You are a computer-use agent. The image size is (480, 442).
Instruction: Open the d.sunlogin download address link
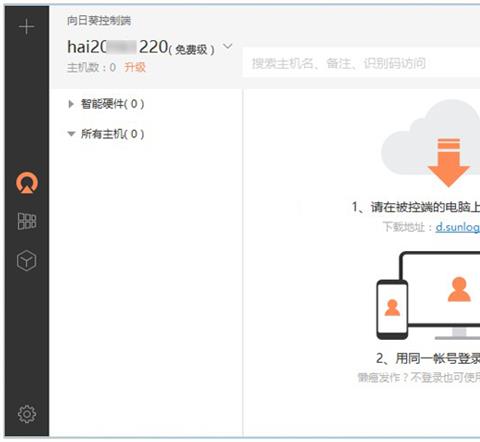click(458, 227)
